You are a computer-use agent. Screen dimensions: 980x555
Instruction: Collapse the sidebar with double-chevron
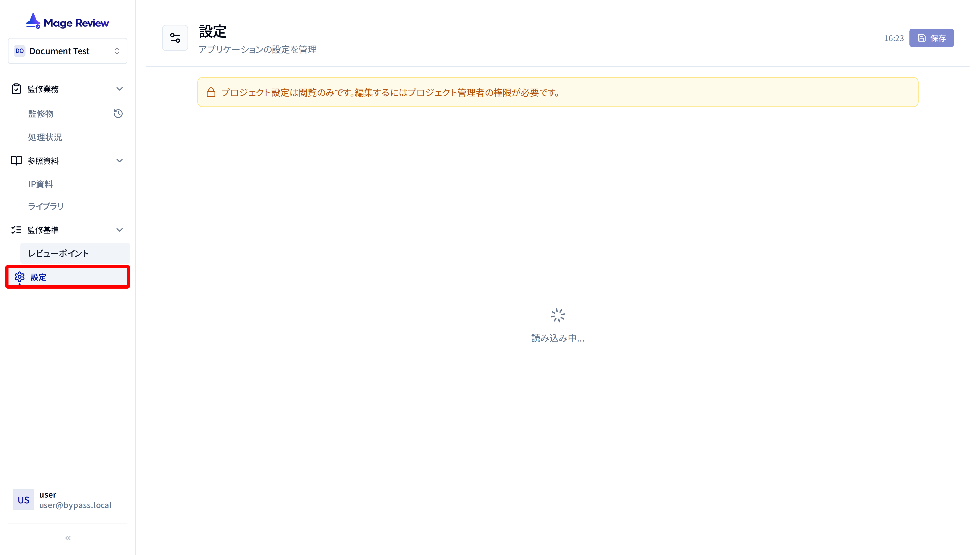pyautogui.click(x=68, y=538)
